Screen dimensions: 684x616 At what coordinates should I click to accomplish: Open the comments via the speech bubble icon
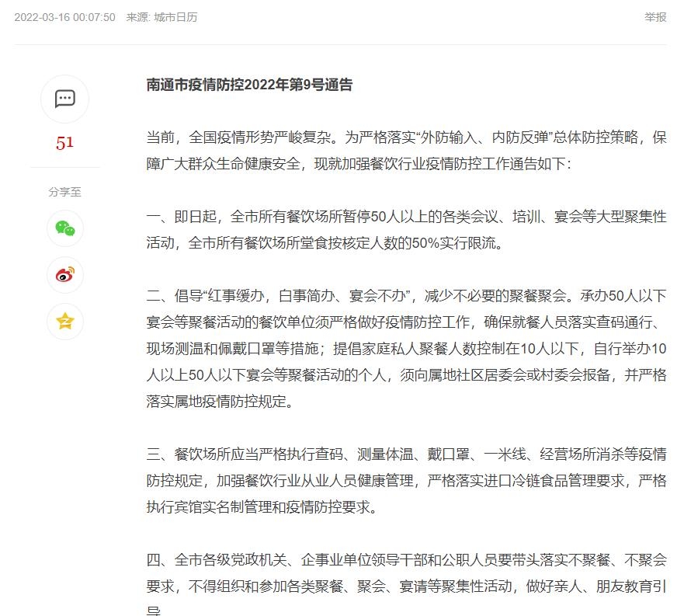click(65, 99)
